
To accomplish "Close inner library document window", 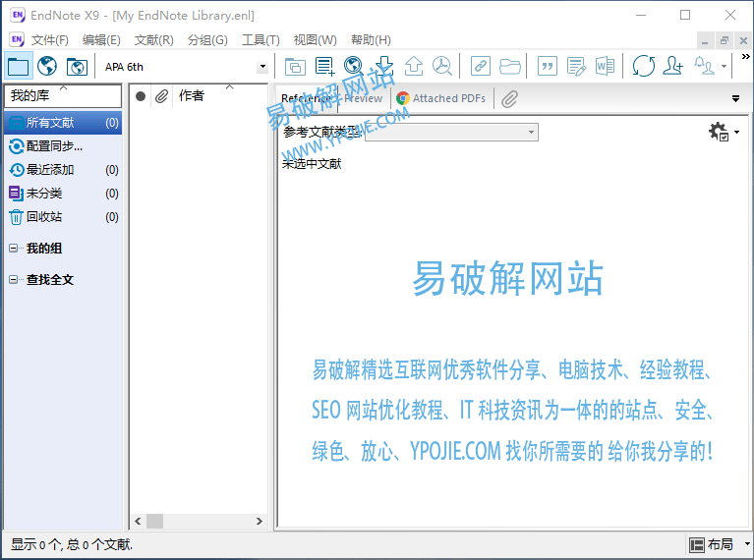I will [x=743, y=41].
